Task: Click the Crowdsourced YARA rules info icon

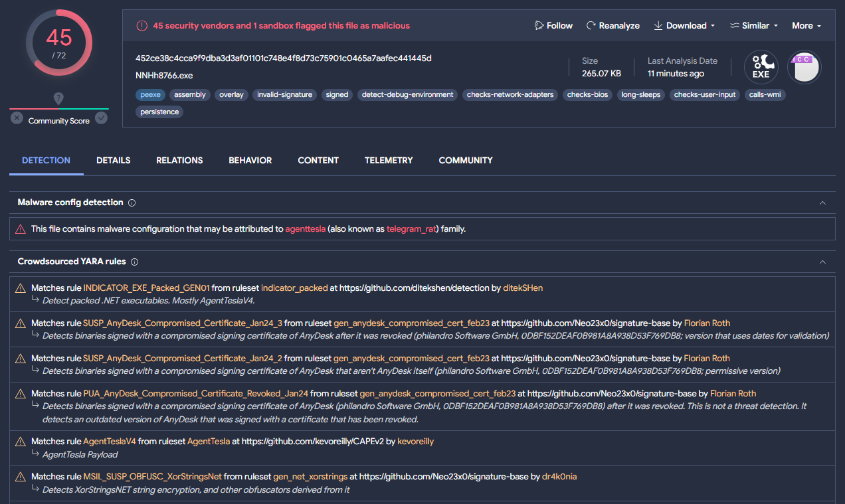Action: [x=134, y=262]
